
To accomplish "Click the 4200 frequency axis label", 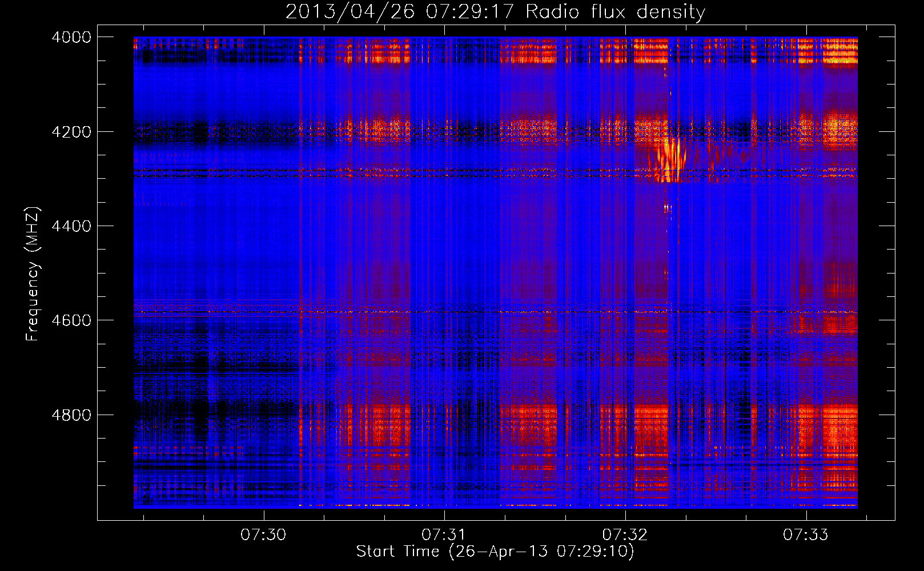I will [x=71, y=132].
